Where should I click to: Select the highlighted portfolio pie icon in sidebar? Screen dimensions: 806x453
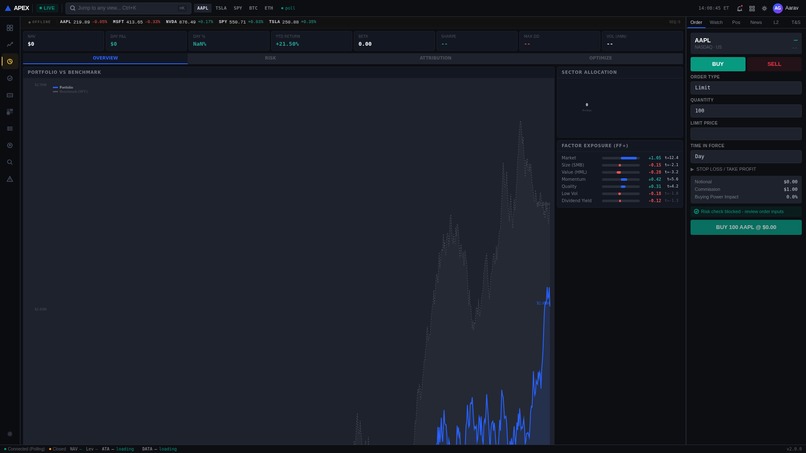pos(10,62)
